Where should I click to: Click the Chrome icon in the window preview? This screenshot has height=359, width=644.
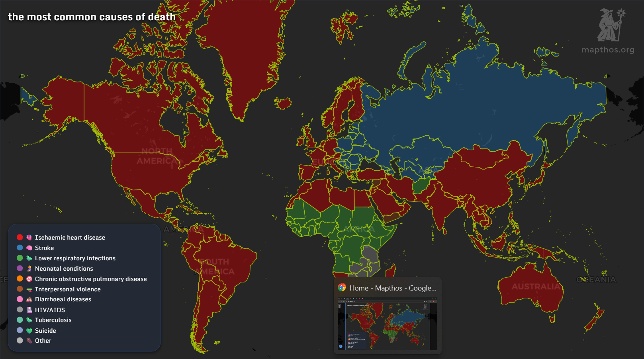(x=342, y=288)
